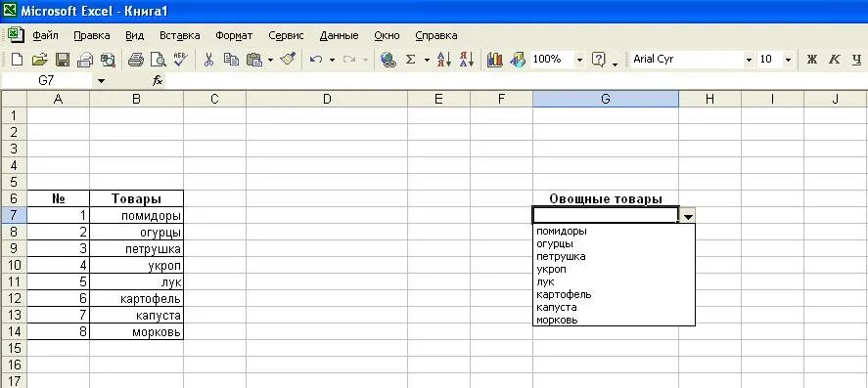
Task: Open the Файл menu
Action: point(45,35)
